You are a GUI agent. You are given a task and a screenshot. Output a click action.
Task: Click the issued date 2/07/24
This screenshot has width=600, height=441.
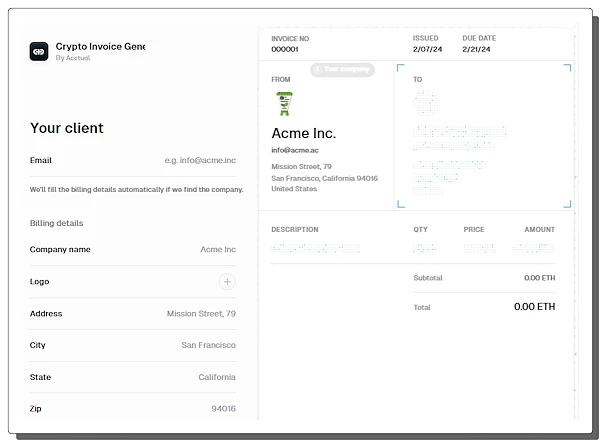click(x=426, y=49)
